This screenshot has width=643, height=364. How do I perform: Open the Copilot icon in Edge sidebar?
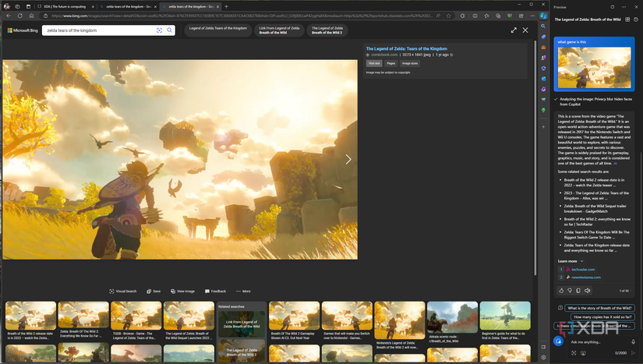(543, 16)
